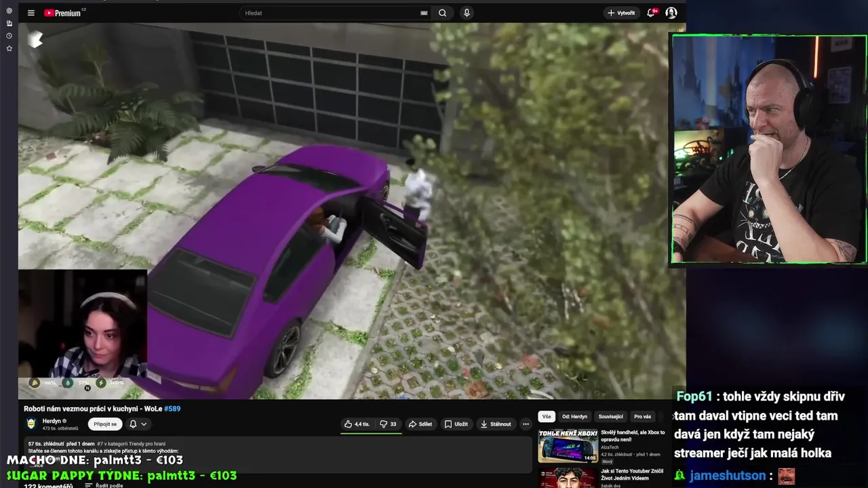Image resolution: width=868 pixels, height=488 pixels.
Task: Go to YouTube Premium home logo
Action: click(64, 13)
